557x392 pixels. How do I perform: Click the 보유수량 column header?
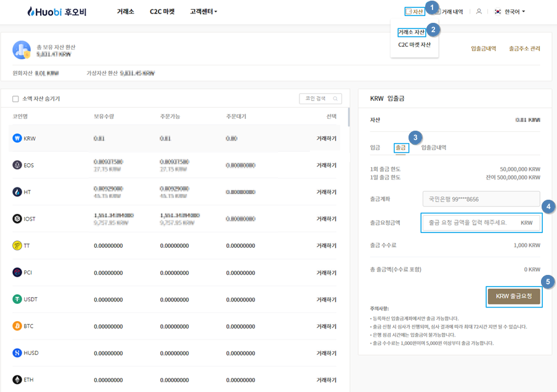(104, 116)
